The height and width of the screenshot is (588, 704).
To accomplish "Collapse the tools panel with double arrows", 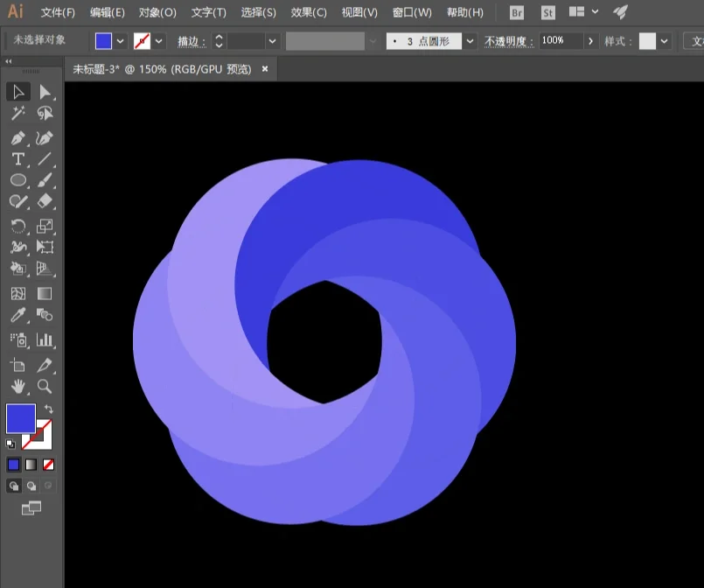I will [9, 61].
